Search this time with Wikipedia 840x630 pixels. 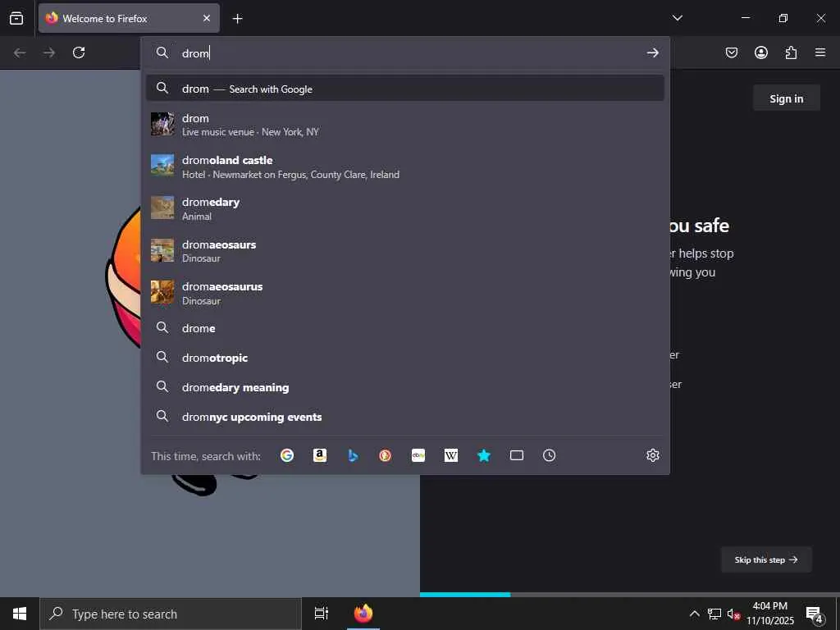(x=451, y=455)
